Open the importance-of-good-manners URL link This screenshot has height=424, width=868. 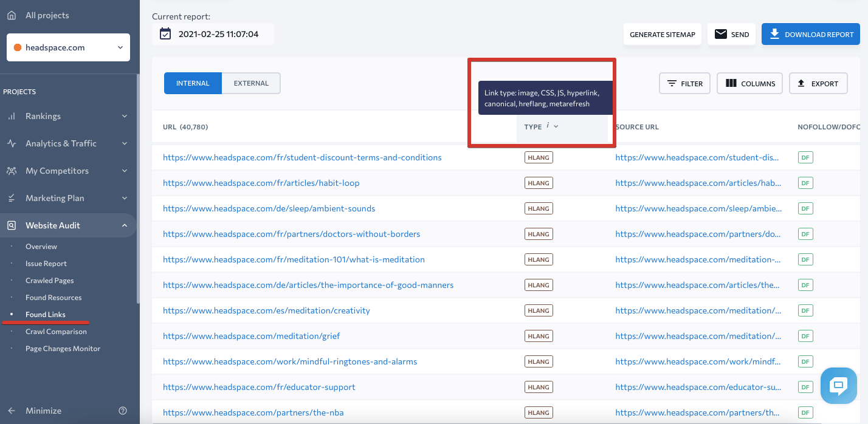[x=308, y=285]
